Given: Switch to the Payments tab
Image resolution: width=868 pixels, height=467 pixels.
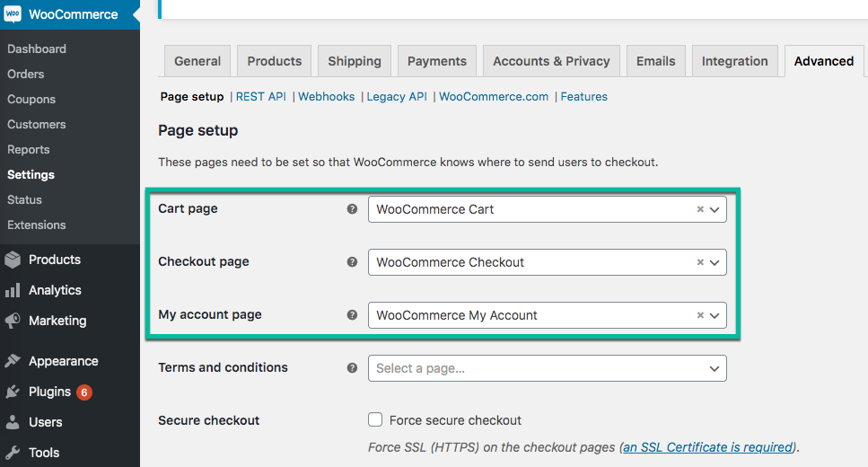Looking at the screenshot, I should point(437,61).
